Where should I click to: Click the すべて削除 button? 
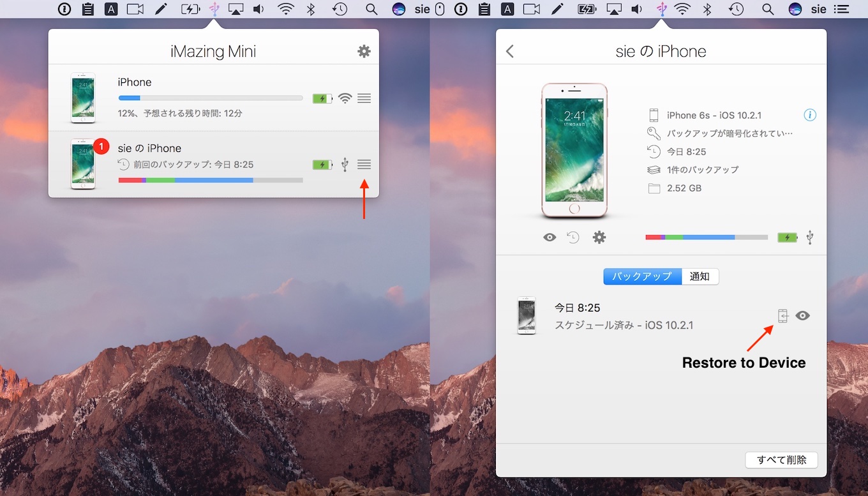[x=781, y=460]
